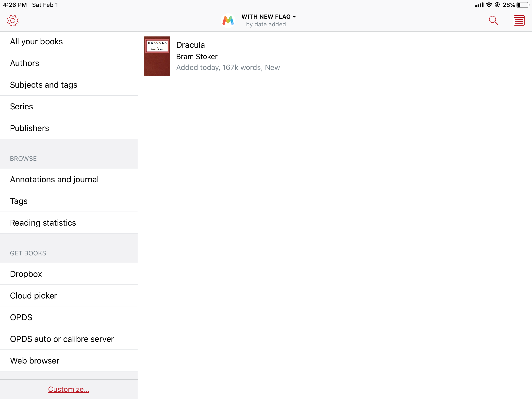Viewport: 532px width, 399px height.
Task: Click the Customize... link
Action: click(68, 389)
